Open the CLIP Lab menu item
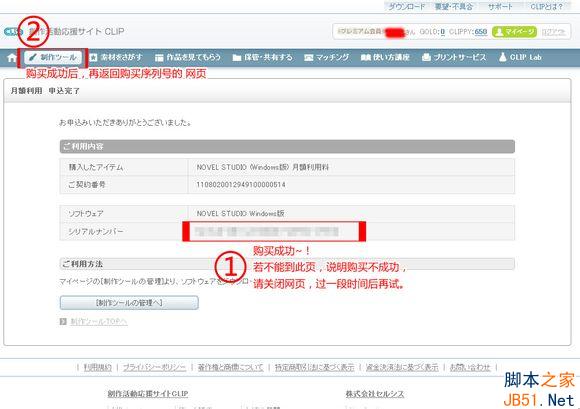580x409 pixels. (x=520, y=57)
